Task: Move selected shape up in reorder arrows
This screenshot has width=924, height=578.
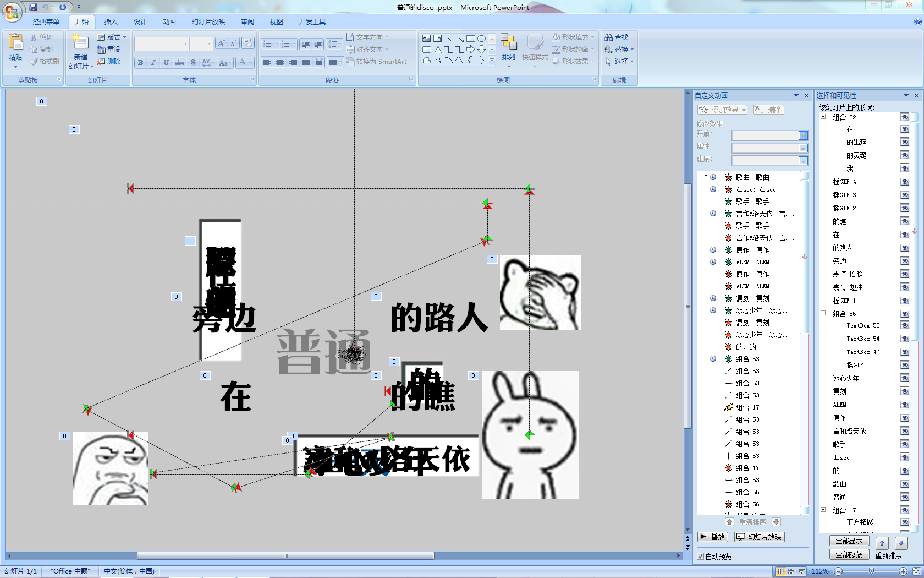Action: pos(882,543)
